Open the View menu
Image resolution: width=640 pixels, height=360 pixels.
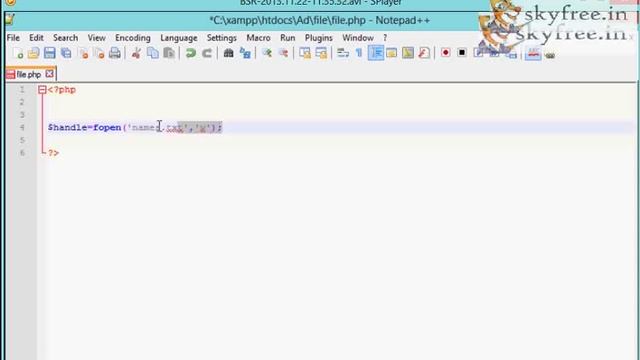point(96,38)
